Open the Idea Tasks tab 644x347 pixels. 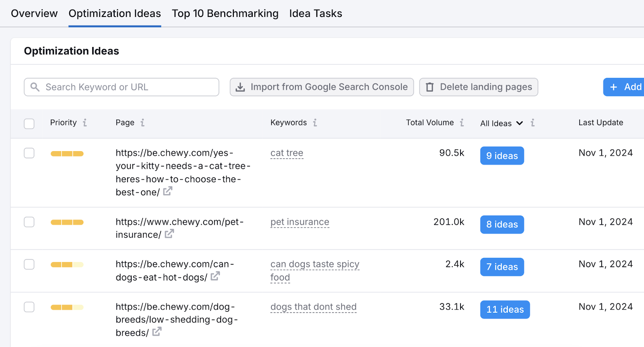pyautogui.click(x=316, y=14)
